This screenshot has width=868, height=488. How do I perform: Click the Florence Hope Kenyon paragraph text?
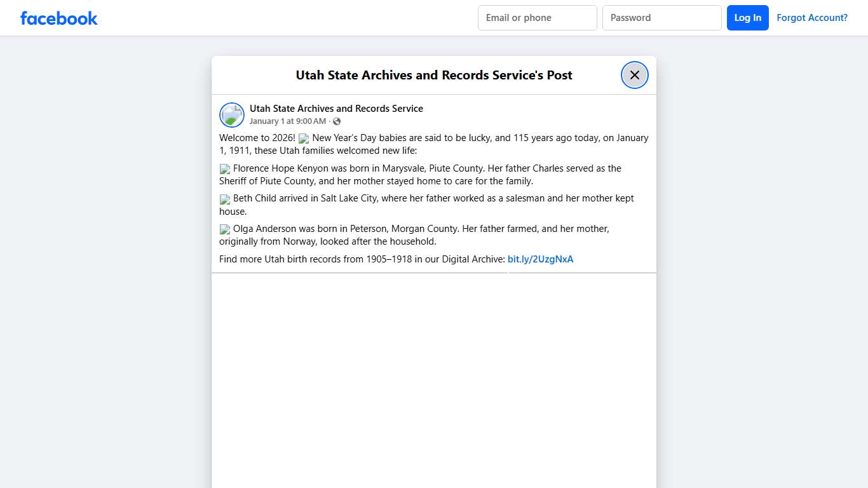(419, 175)
